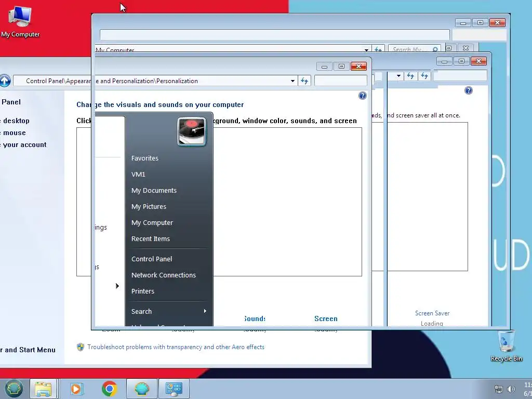Open address dropdown in right background window
The height and width of the screenshot is (399, 532).
[398, 76]
